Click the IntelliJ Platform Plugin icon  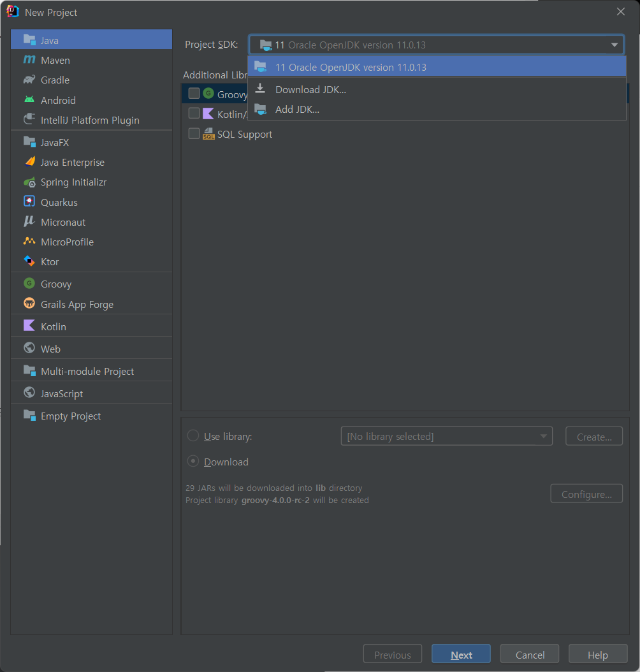coord(29,119)
